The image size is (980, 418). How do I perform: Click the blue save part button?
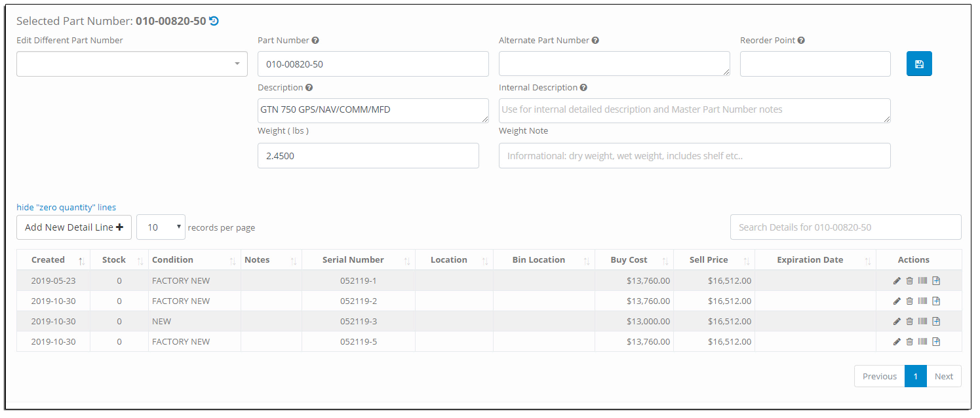click(x=919, y=64)
